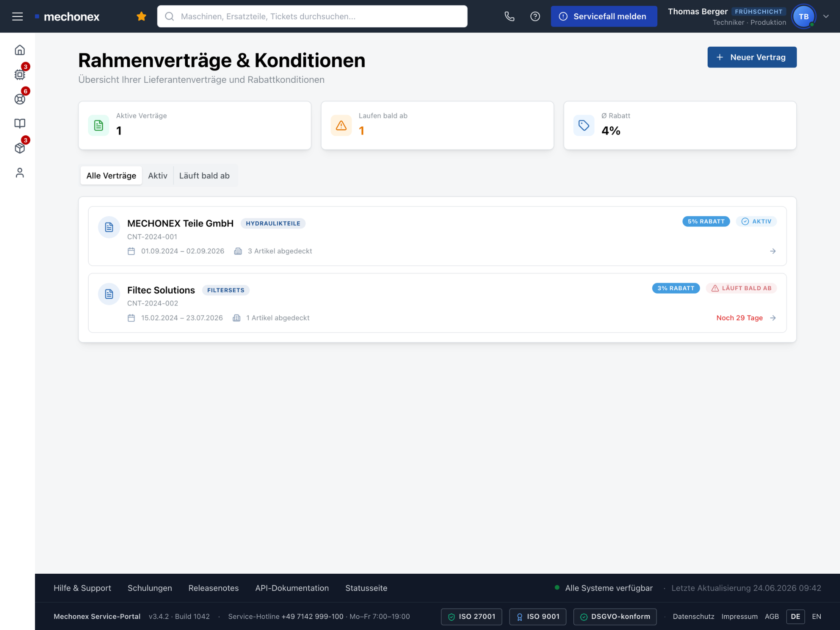Switch to the Läuft bald ab tab
The width and height of the screenshot is (840, 630).
[x=205, y=176]
